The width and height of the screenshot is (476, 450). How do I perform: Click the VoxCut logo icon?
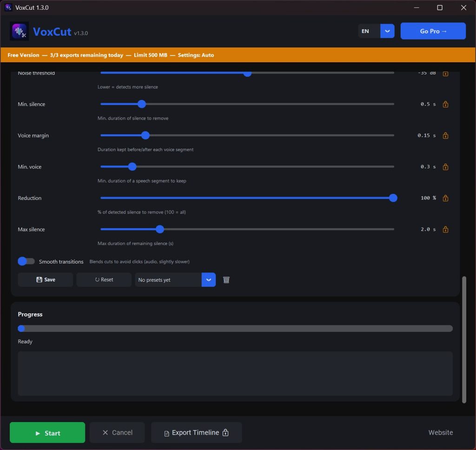19,31
